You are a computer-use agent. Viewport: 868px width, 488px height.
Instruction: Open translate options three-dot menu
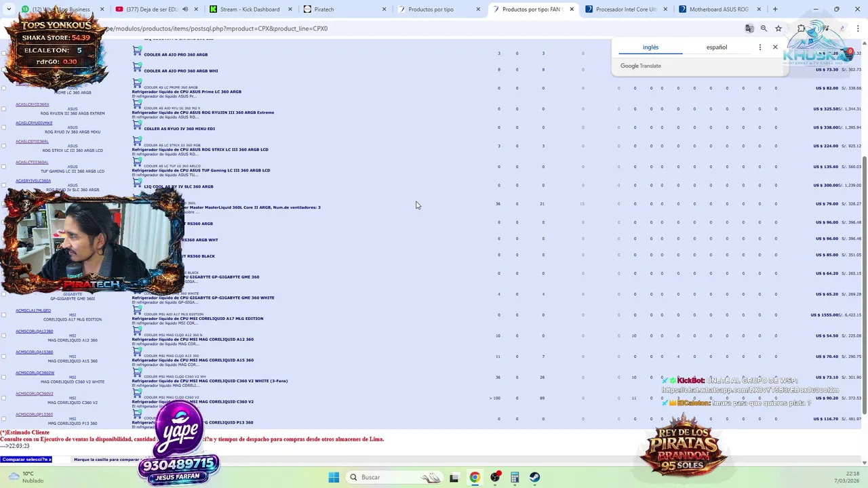pyautogui.click(x=759, y=47)
